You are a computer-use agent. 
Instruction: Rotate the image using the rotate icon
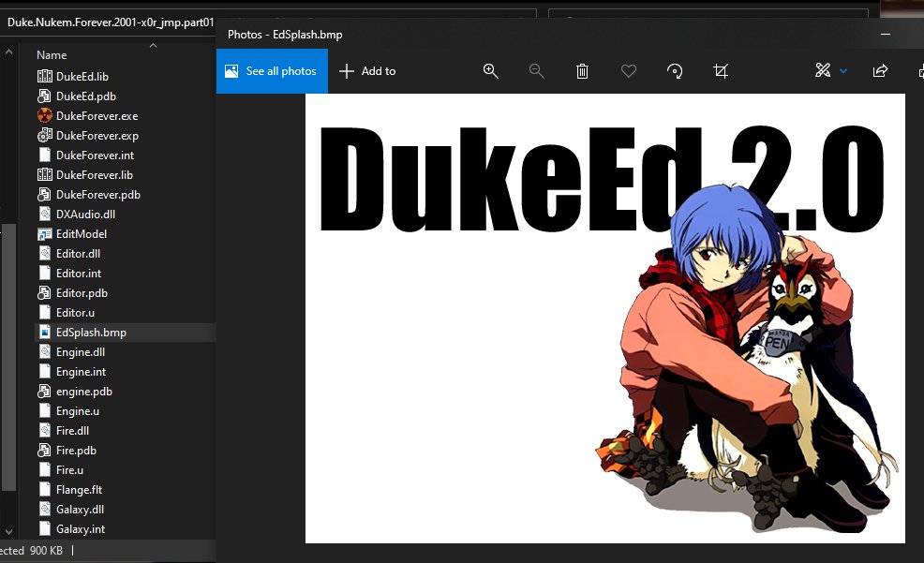[x=675, y=71]
